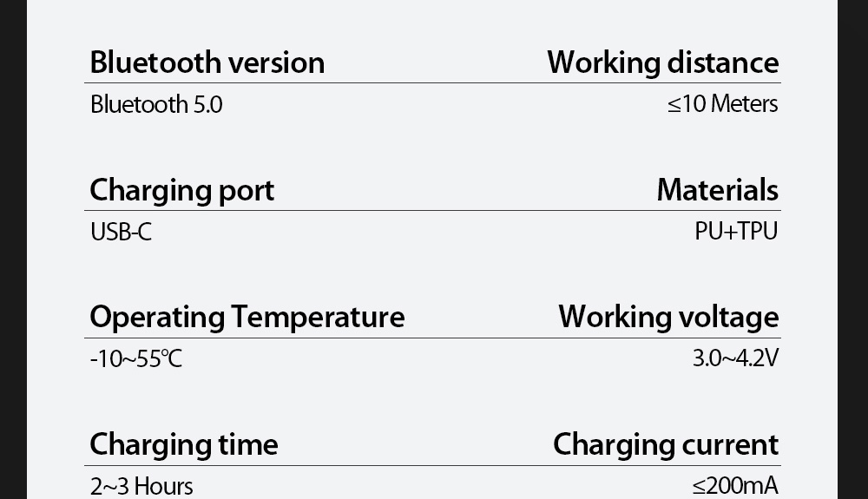Select the PU+TPU value text

[736, 232]
